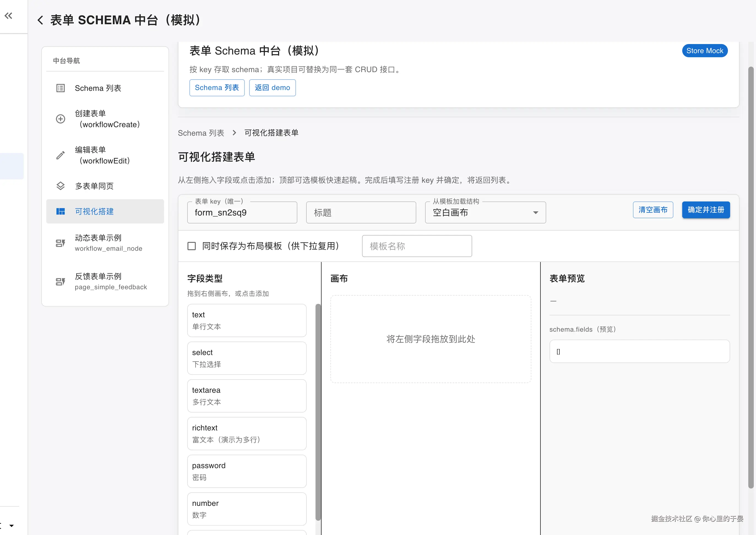This screenshot has width=756, height=535.
Task: Select 多表单同页 in navigation
Action: (x=105, y=186)
